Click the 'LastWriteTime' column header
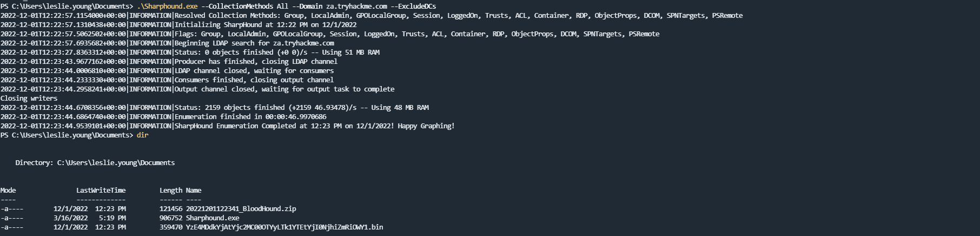The image size is (980, 236). (101, 190)
